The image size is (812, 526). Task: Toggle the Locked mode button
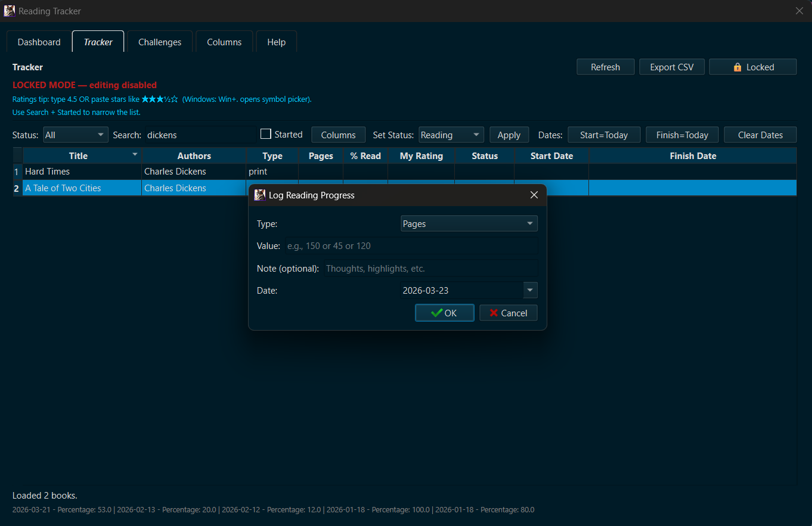[x=753, y=67]
